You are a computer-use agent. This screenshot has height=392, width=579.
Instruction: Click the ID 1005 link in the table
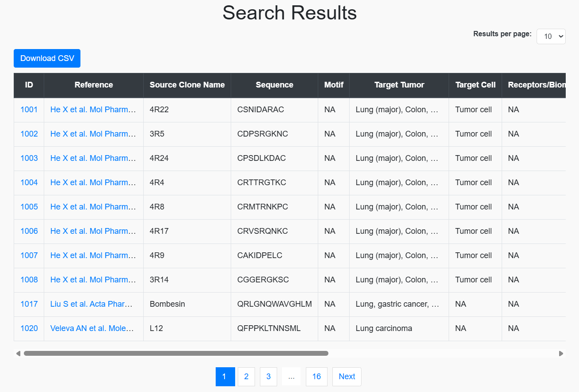click(29, 206)
